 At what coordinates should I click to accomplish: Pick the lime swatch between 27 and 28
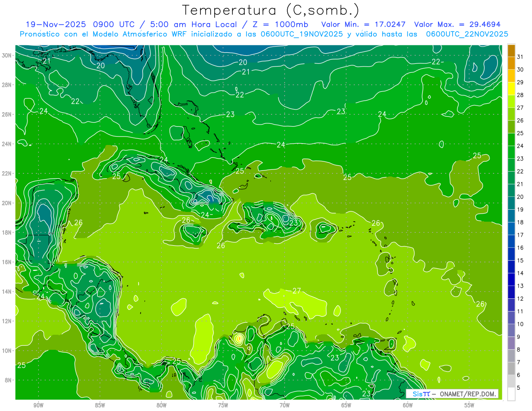pyautogui.click(x=511, y=102)
